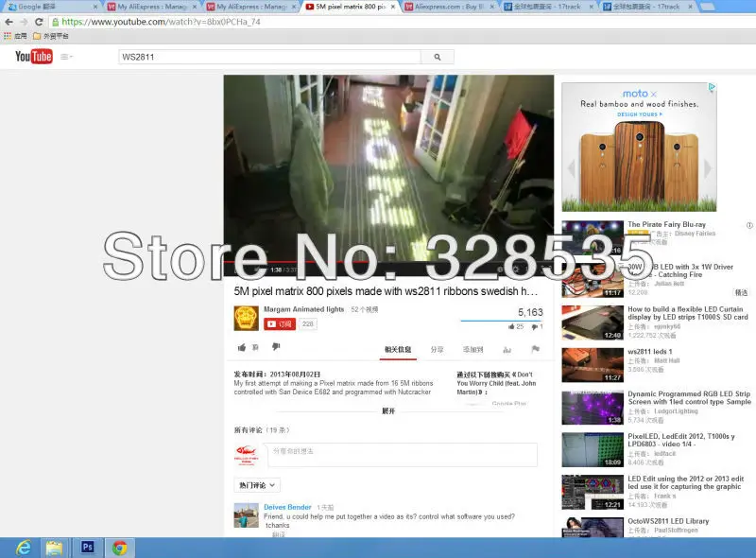Switch to second My AliExpress tab
The height and width of the screenshot is (558, 756).
point(250,7)
